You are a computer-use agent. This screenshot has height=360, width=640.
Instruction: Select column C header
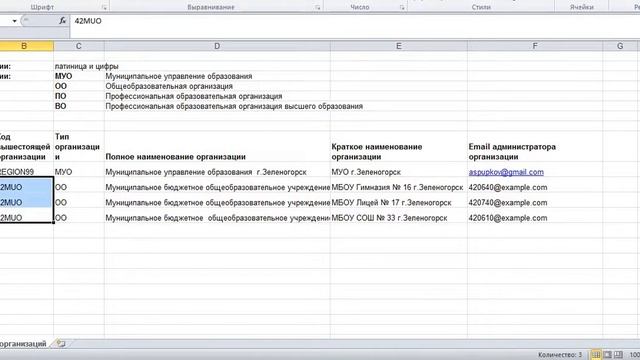point(79,46)
